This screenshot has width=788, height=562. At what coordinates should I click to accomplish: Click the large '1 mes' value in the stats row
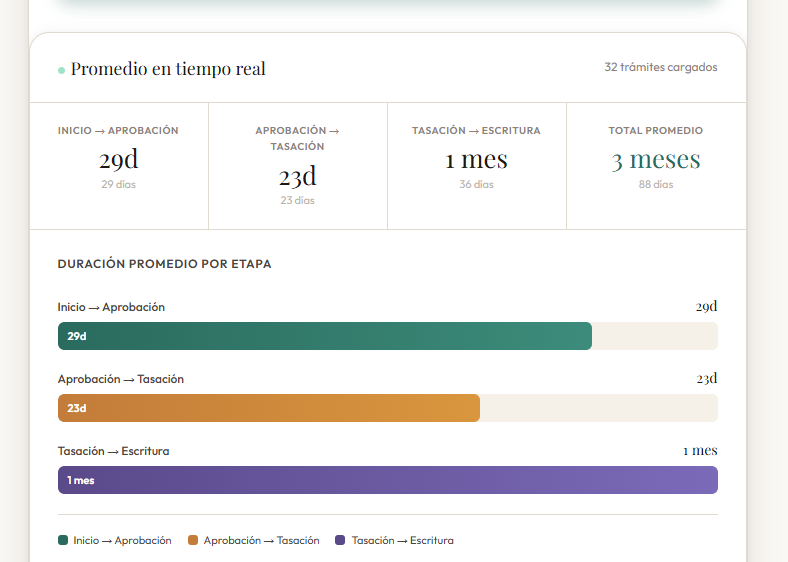(x=476, y=159)
